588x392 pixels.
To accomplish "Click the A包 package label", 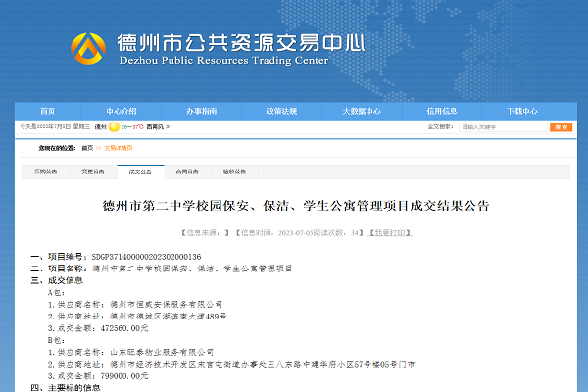I will coord(56,293).
